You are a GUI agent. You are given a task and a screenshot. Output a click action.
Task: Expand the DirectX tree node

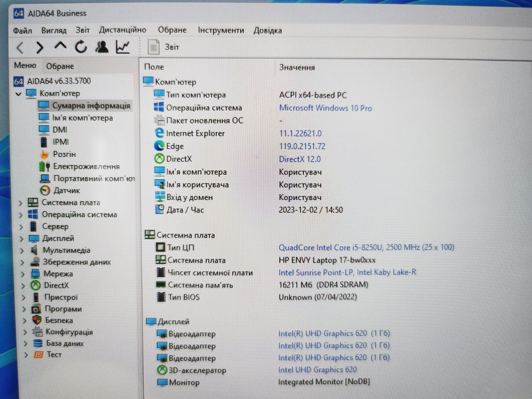[23, 286]
